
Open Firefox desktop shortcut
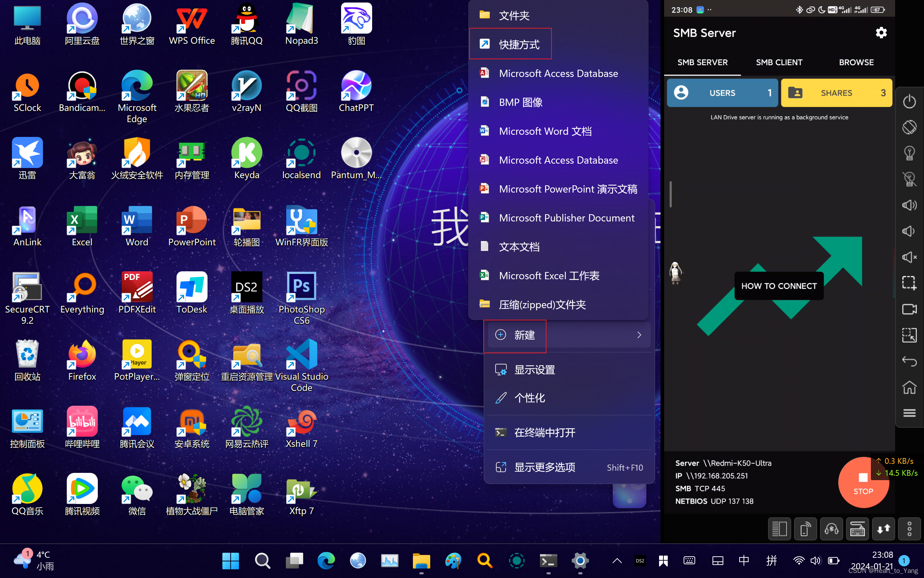click(82, 360)
